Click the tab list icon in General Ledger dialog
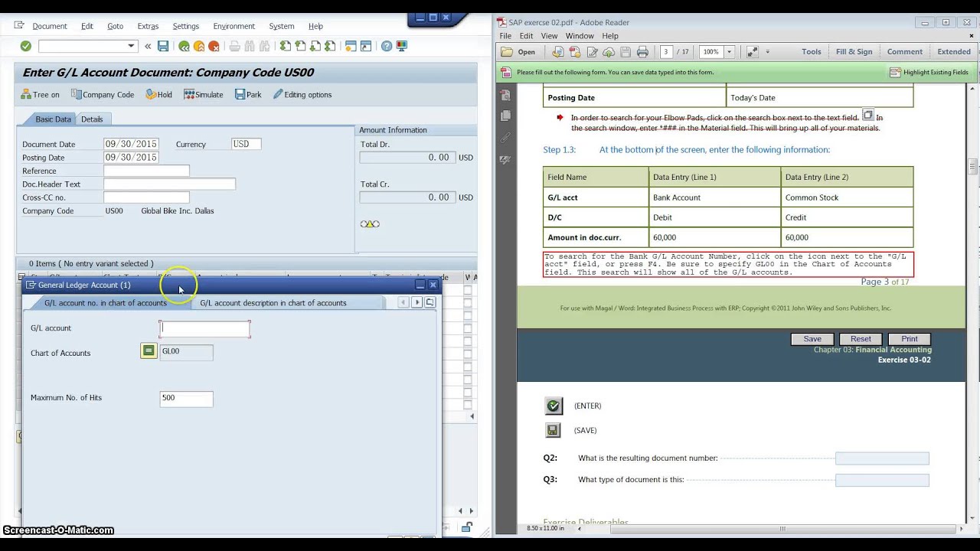The image size is (980, 551). coord(430,303)
